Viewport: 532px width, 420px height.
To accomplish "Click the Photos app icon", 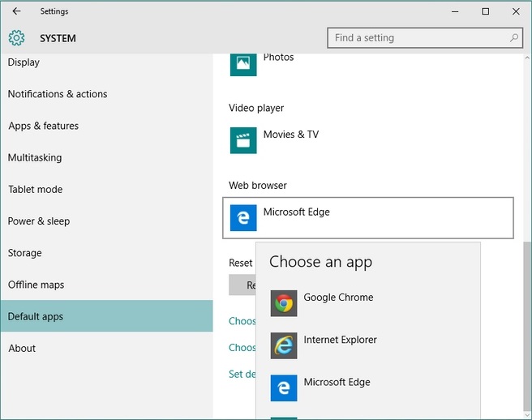I will pos(243,64).
